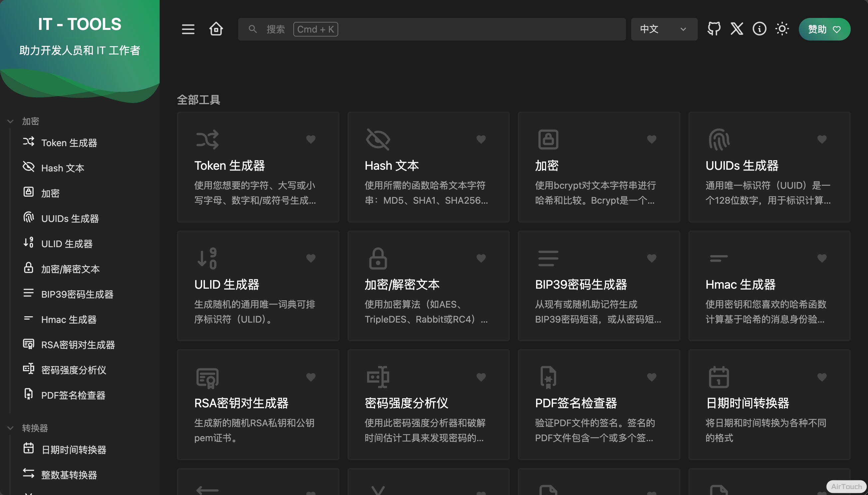Open the About info icon
Image resolution: width=868 pixels, height=495 pixels.
tap(759, 29)
